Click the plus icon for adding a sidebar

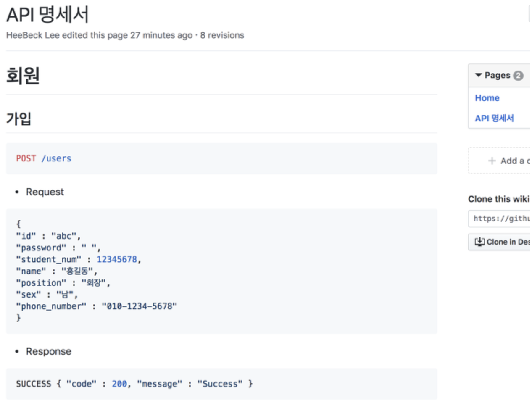[492, 161]
